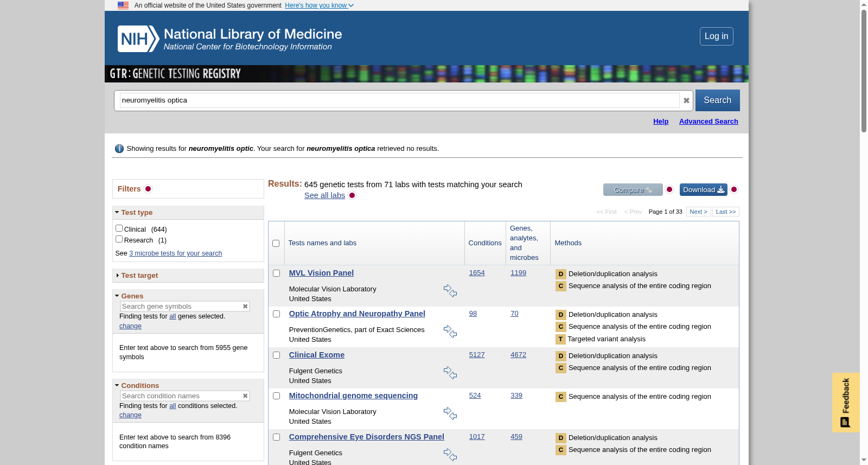Click the T badge for Targeted variant analysis
The width and height of the screenshot is (868, 465).
(x=560, y=339)
